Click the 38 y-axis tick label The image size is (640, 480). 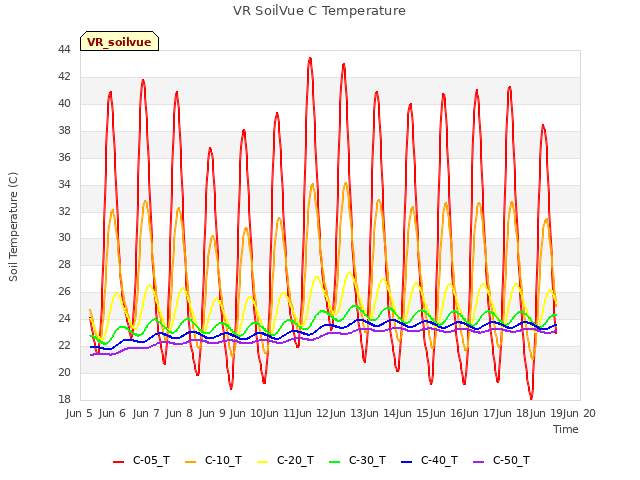click(64, 130)
